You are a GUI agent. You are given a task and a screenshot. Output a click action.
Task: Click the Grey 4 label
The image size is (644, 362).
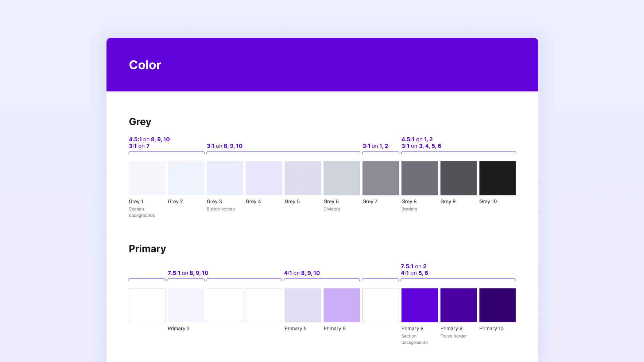[x=253, y=201]
